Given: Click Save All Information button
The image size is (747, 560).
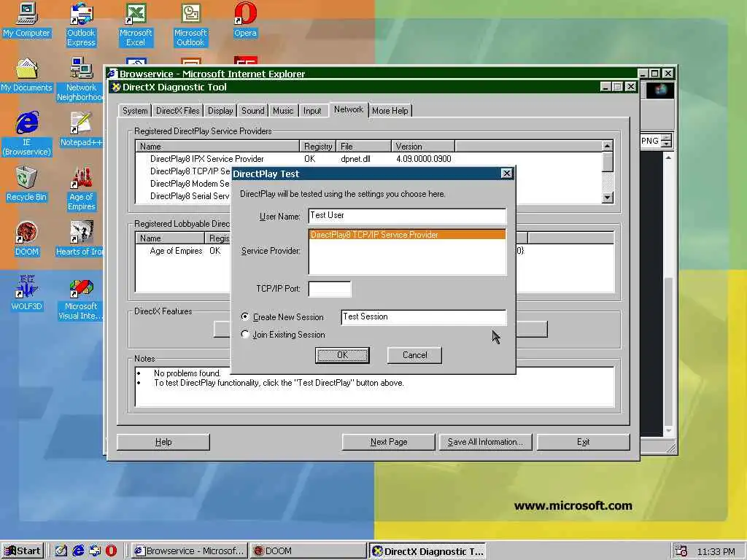Looking at the screenshot, I should [485, 442].
